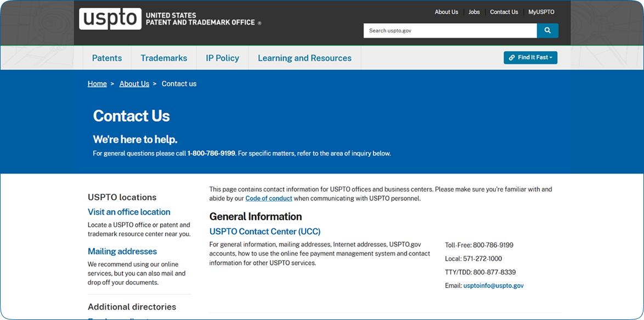Open the Mailing addresses link

click(122, 251)
